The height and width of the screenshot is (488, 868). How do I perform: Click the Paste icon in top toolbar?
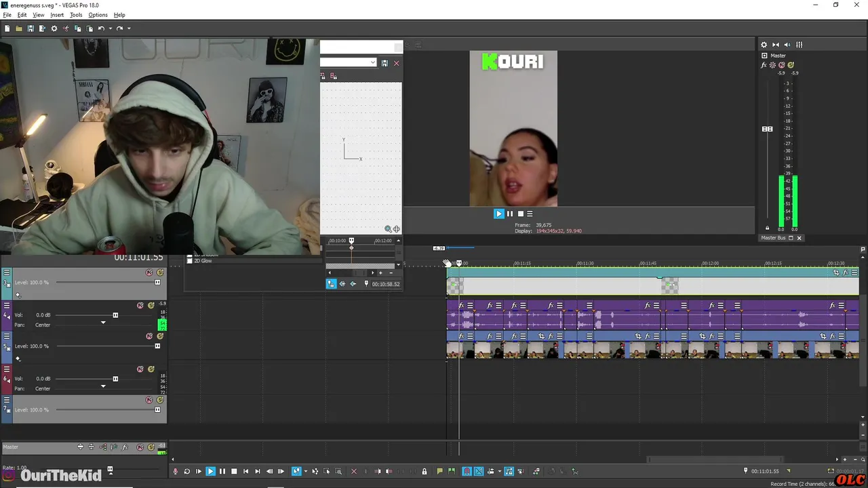(x=89, y=28)
